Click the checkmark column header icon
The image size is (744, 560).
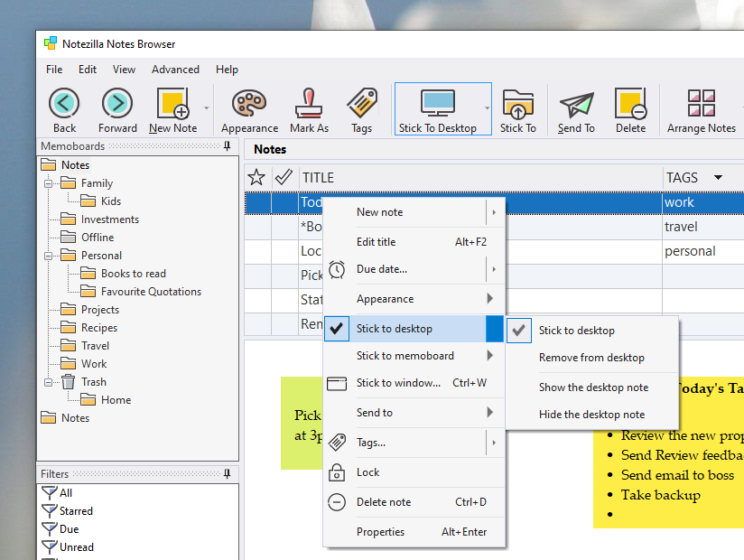[x=284, y=178]
